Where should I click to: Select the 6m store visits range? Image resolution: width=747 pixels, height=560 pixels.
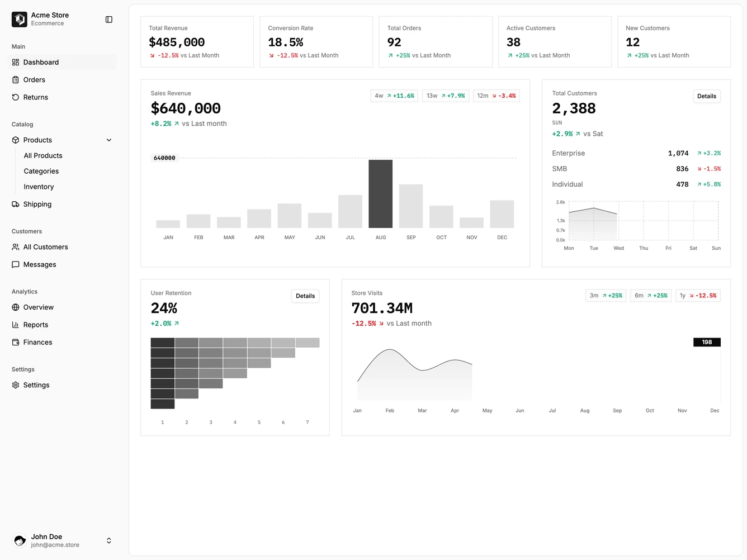651,296
